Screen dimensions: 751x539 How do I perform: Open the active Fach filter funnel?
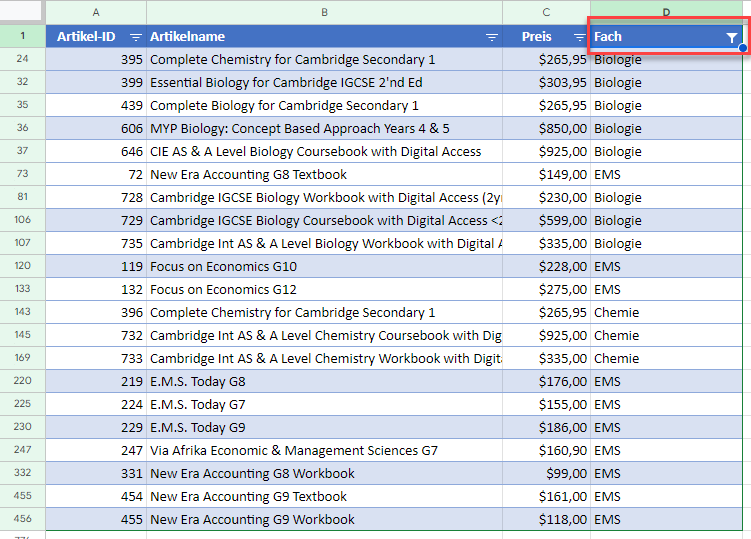(731, 37)
